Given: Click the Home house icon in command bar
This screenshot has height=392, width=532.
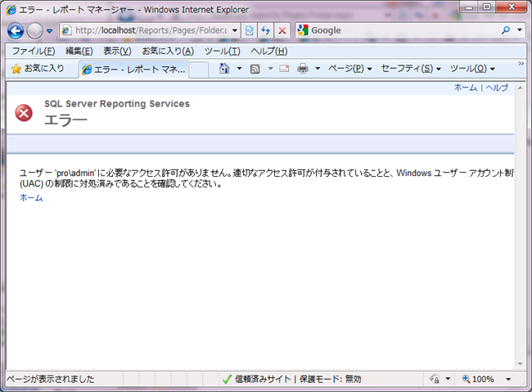Looking at the screenshot, I should coord(225,69).
